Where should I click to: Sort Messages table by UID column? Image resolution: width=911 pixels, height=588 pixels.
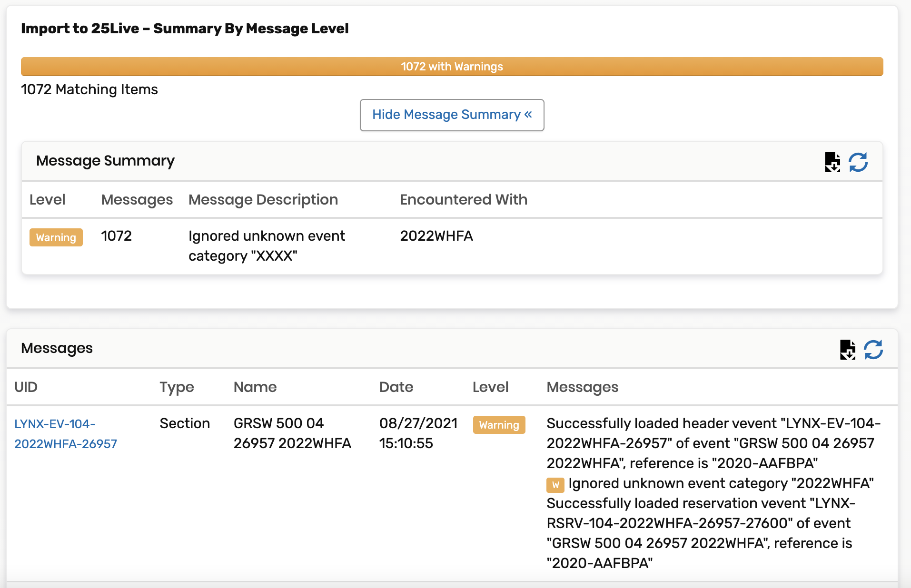(x=26, y=387)
